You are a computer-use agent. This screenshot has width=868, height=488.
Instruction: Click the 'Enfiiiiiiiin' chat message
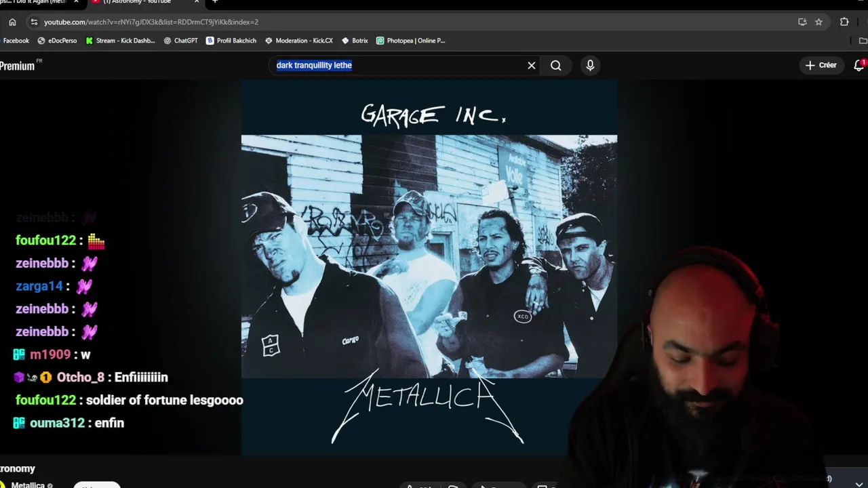coord(141,378)
